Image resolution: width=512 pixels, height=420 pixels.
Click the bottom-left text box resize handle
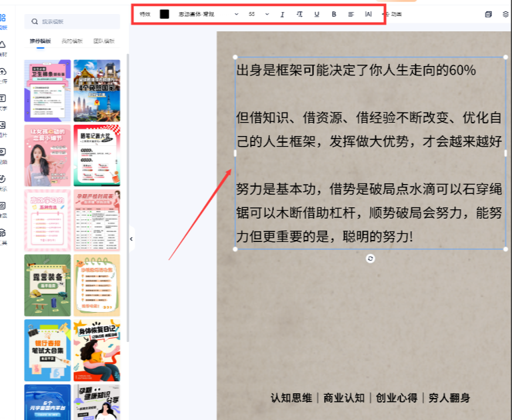click(235, 249)
